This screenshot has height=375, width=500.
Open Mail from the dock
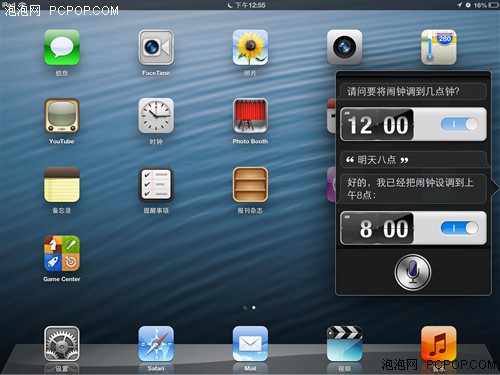coord(250,344)
